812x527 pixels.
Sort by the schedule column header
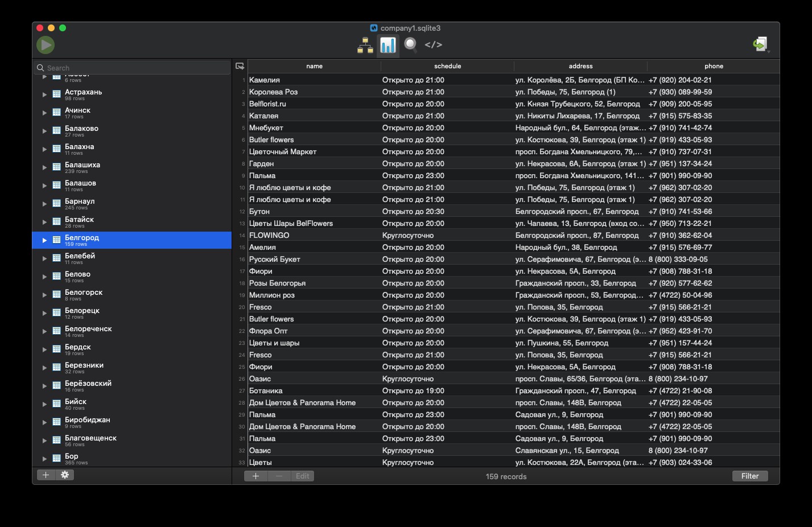447,67
